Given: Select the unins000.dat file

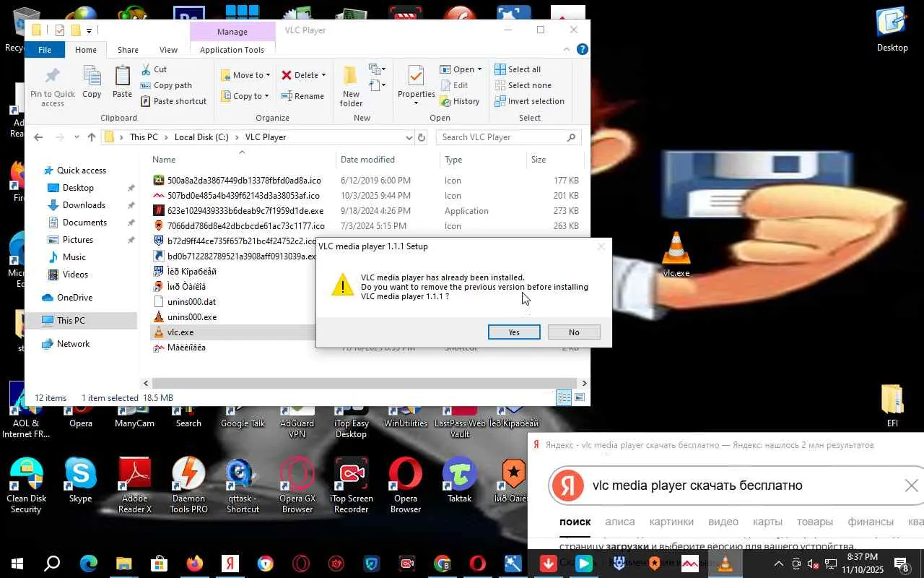Looking at the screenshot, I should click(x=191, y=302).
